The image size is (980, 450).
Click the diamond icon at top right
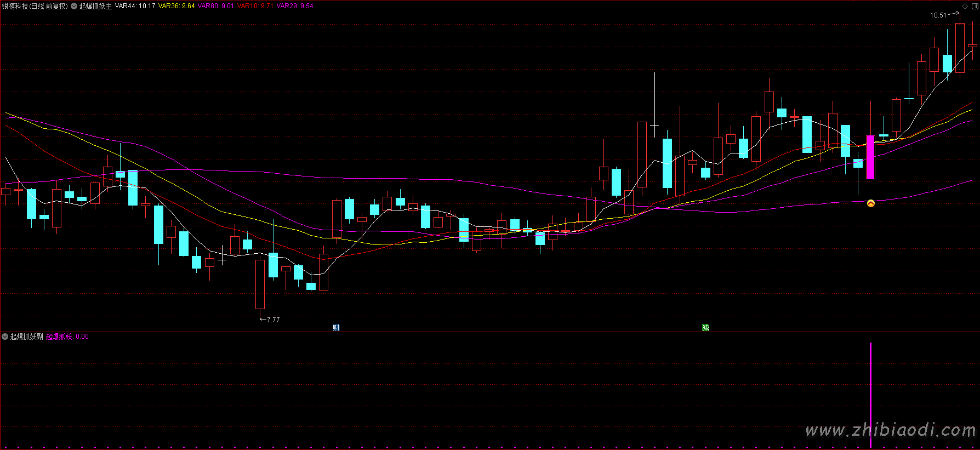click(x=965, y=6)
